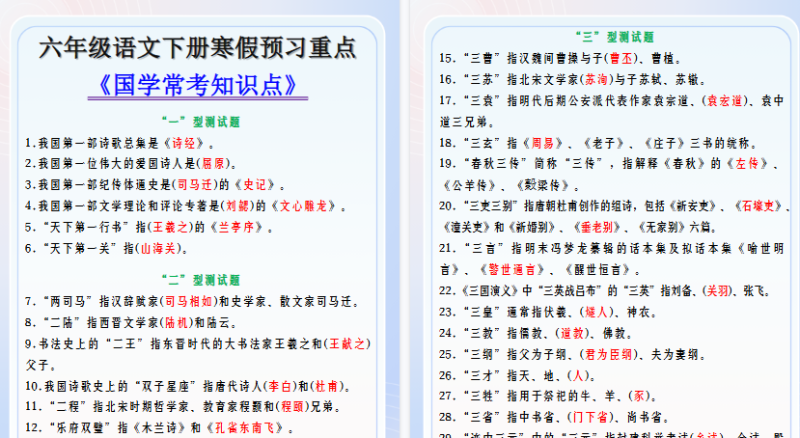This screenshot has width=800, height=438.
Task: Select the green heading “二”型测试题
Action: (201, 280)
